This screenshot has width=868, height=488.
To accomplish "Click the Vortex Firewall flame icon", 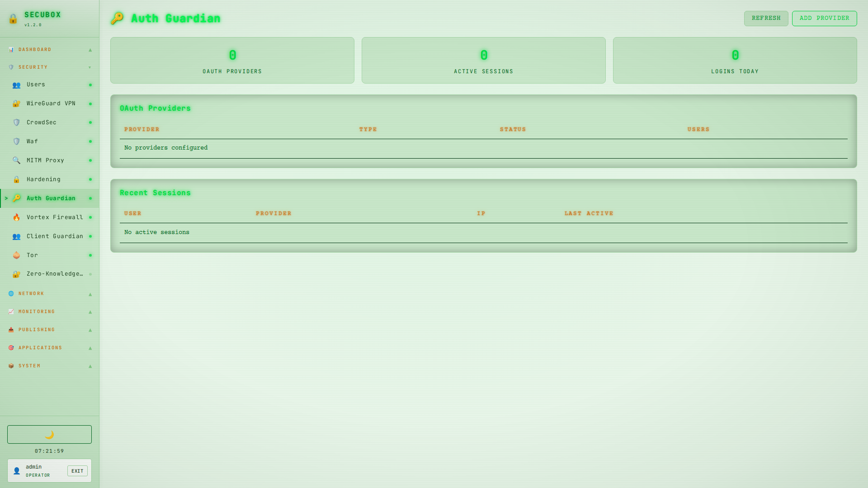I will 16,217.
